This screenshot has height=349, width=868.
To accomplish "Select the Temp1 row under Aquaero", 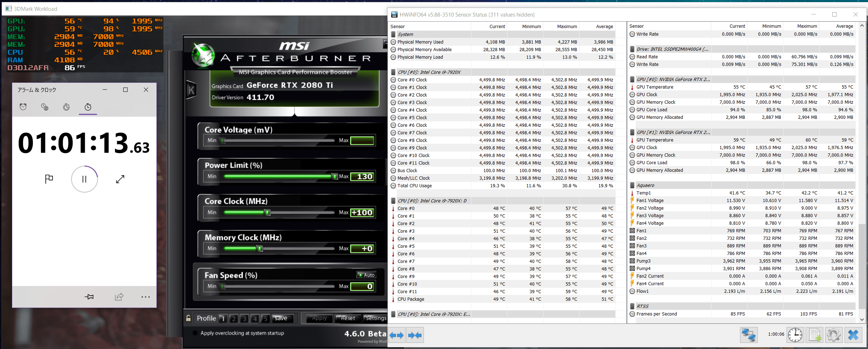I will click(x=742, y=193).
